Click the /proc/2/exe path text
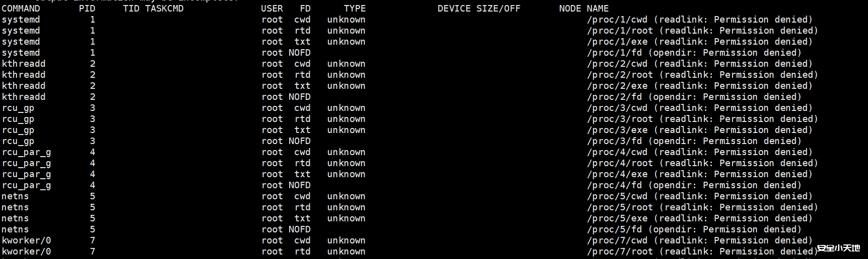Screen dimensions: 868x259 pyautogui.click(x=617, y=86)
